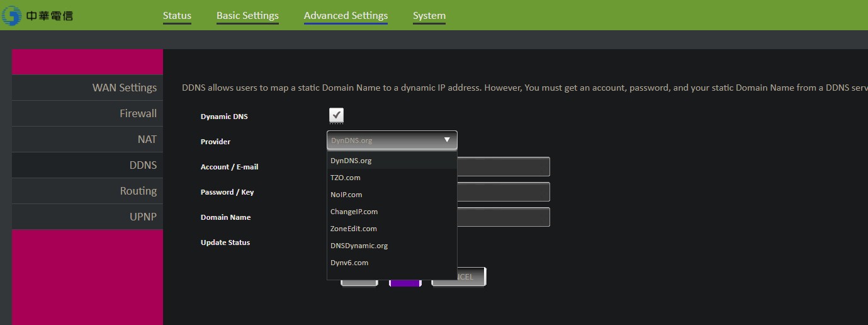Click the Password / Key input field

click(504, 192)
